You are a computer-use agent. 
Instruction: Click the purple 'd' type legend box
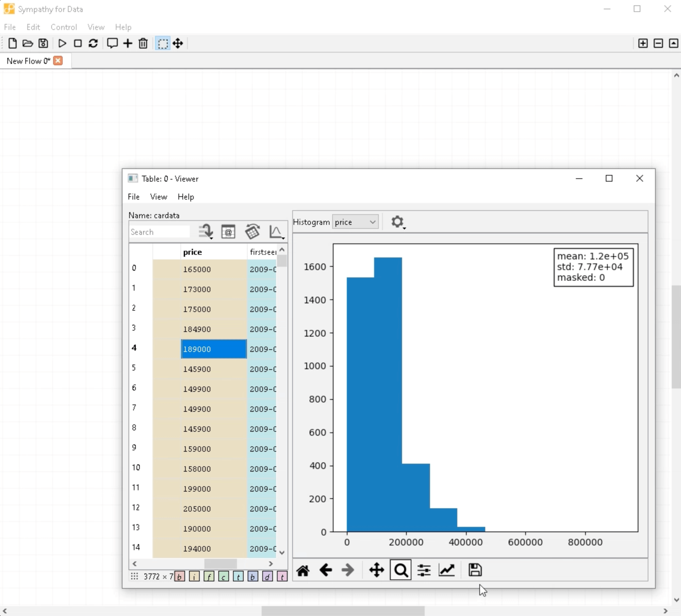[x=267, y=576]
